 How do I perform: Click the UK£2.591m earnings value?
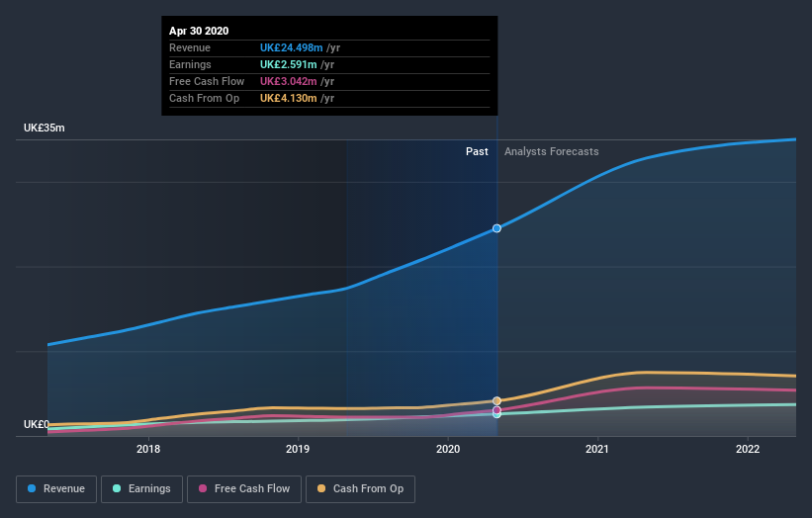pos(289,64)
